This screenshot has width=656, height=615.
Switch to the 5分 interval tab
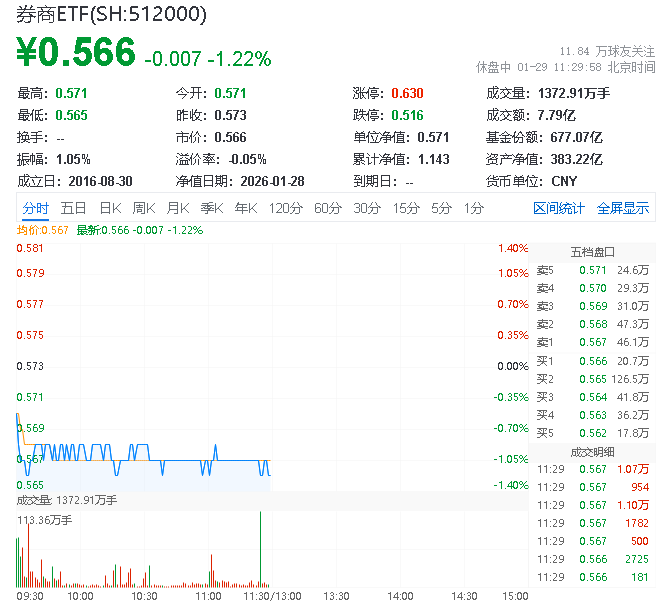coord(441,208)
